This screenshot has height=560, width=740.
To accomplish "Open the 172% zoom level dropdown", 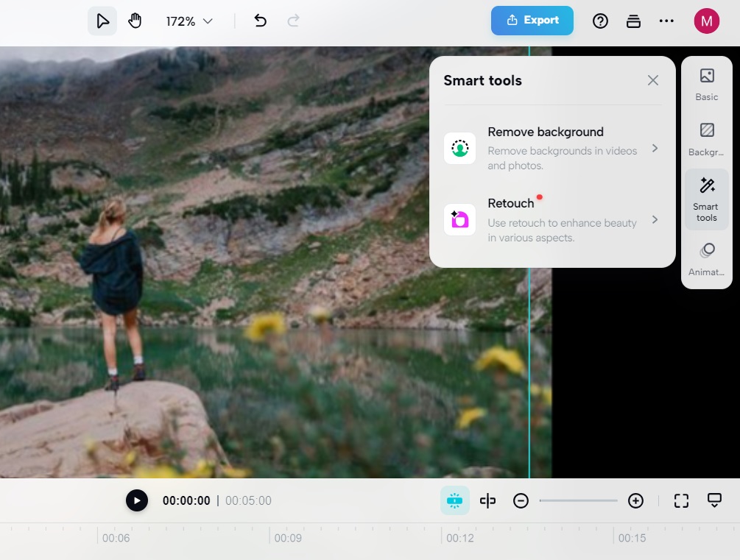I will point(189,21).
